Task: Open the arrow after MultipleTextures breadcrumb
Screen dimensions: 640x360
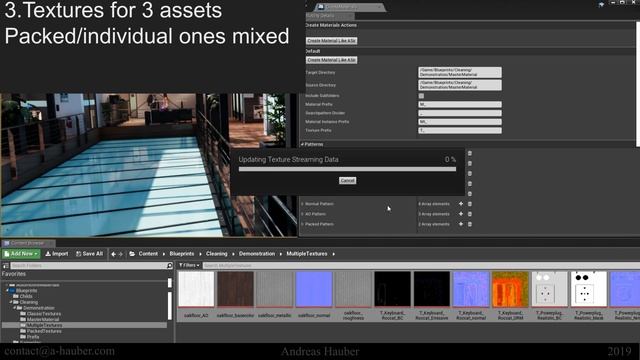Action: (333, 254)
